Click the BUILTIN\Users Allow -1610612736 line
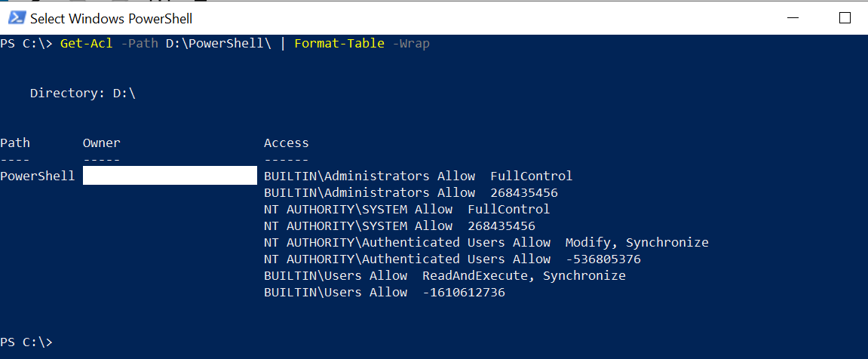Screen dimensions: 868x359 [384, 293]
